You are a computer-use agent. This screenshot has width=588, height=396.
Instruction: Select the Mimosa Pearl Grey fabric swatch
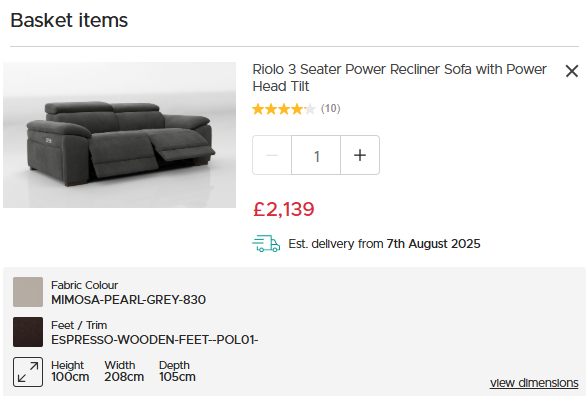28,292
